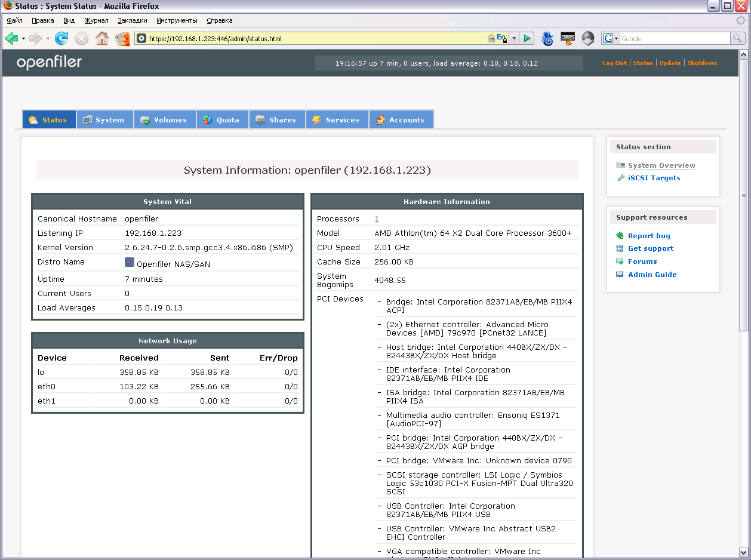The width and height of the screenshot is (751, 560).
Task: Click the blue swirl toolbar icon
Action: click(x=547, y=39)
